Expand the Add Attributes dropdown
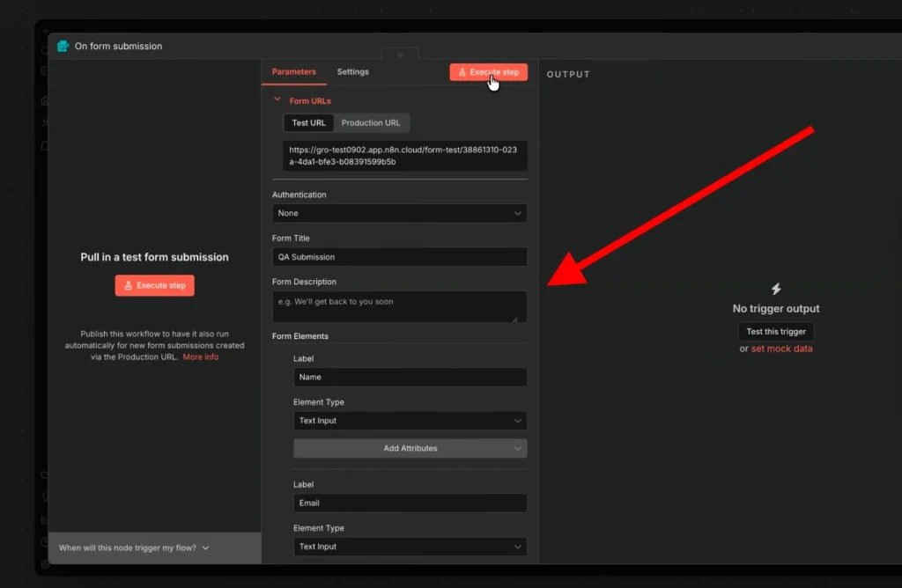The image size is (902, 588). [x=410, y=448]
